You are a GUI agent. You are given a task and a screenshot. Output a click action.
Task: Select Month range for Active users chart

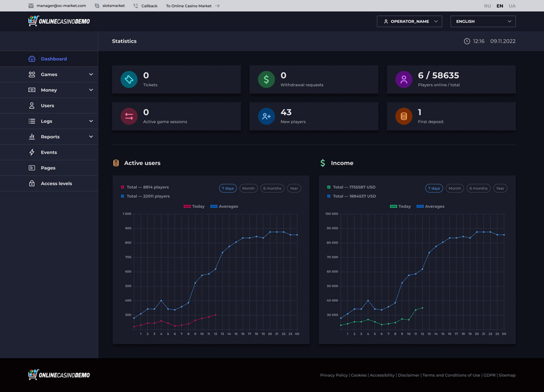249,188
